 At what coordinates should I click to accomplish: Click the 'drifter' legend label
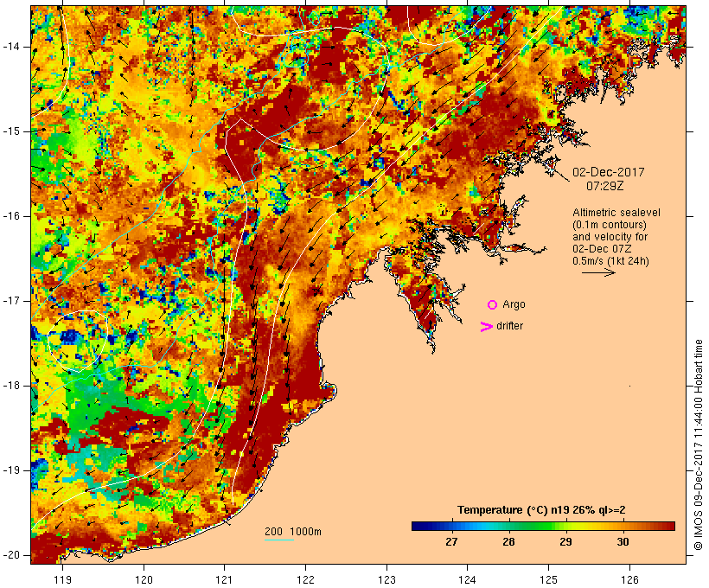point(509,326)
